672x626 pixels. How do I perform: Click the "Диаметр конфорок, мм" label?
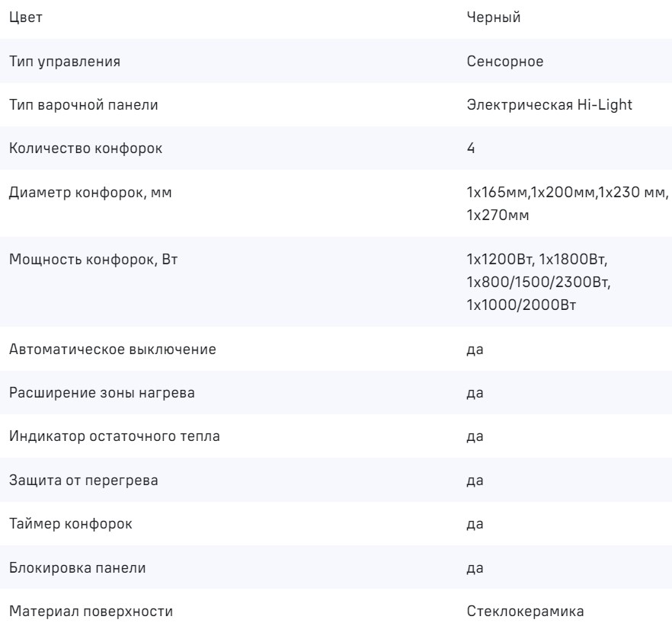point(91,192)
